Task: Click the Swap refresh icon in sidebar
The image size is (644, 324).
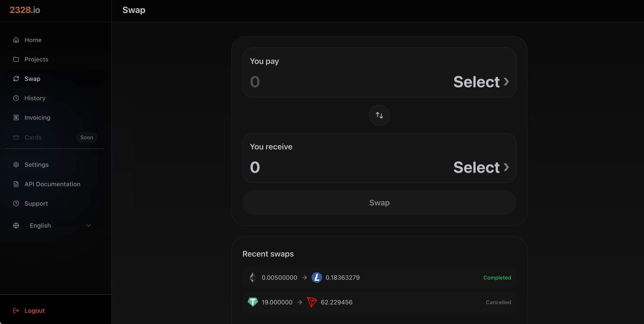Action: [x=16, y=78]
